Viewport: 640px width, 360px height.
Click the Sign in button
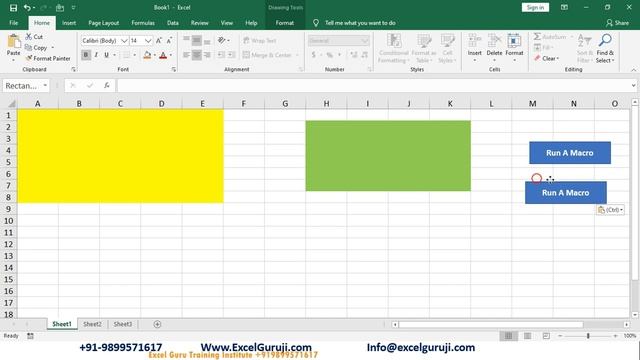coord(535,7)
